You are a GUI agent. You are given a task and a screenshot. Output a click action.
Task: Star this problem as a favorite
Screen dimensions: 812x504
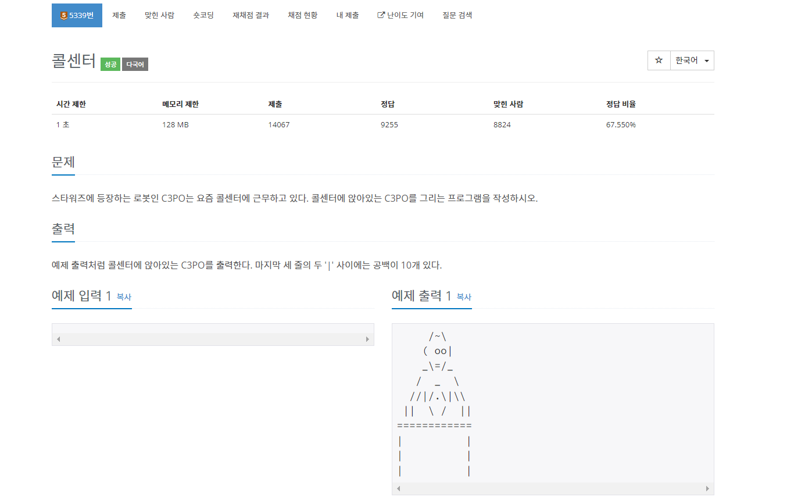[x=659, y=60]
